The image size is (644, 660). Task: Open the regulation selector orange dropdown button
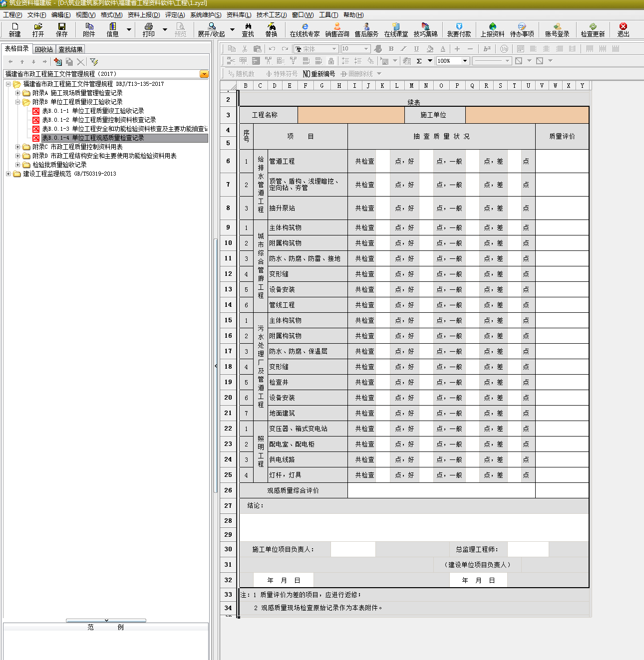point(204,74)
